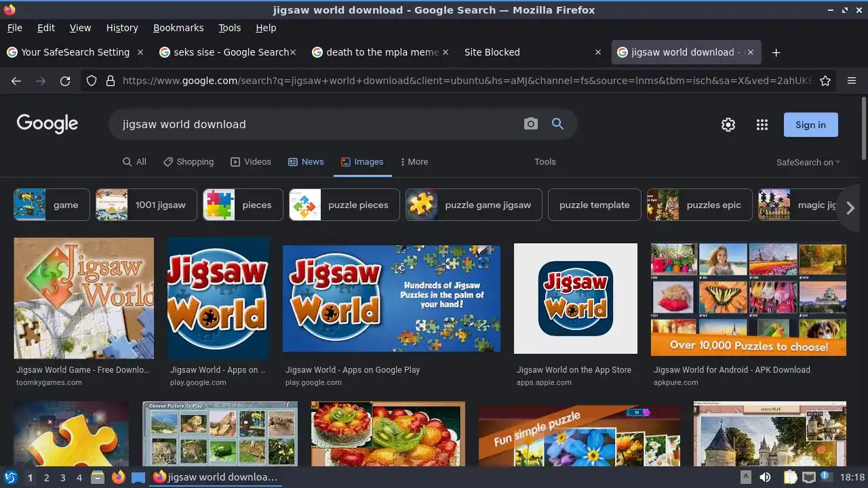The width and height of the screenshot is (868, 488).
Task: Click the Google logo
Action: pos(47,124)
